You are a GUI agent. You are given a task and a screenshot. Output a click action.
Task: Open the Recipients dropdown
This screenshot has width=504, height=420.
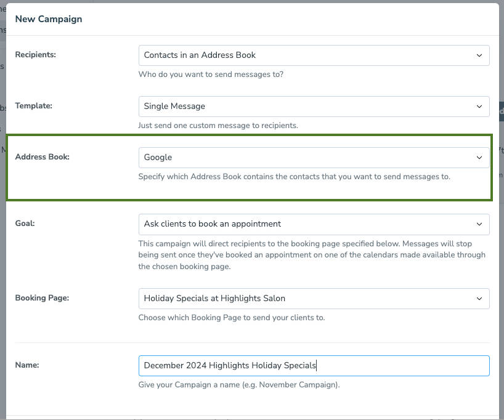point(314,55)
